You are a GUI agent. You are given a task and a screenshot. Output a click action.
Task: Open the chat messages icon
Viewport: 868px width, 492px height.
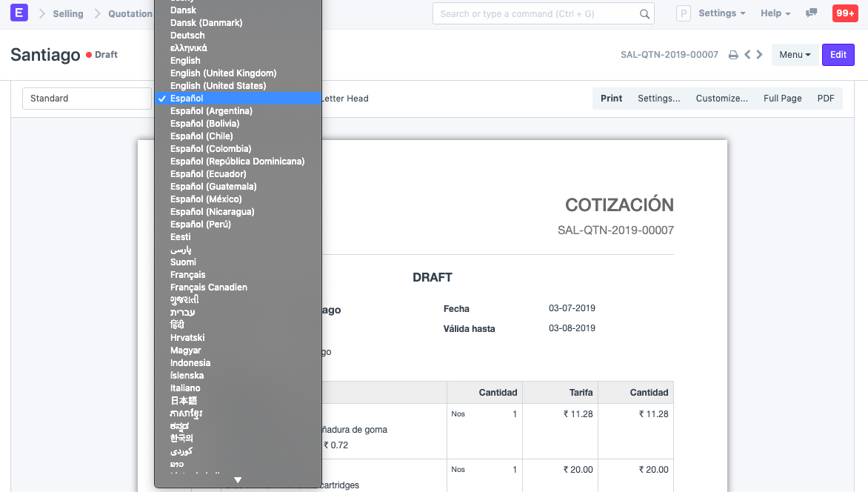(812, 13)
